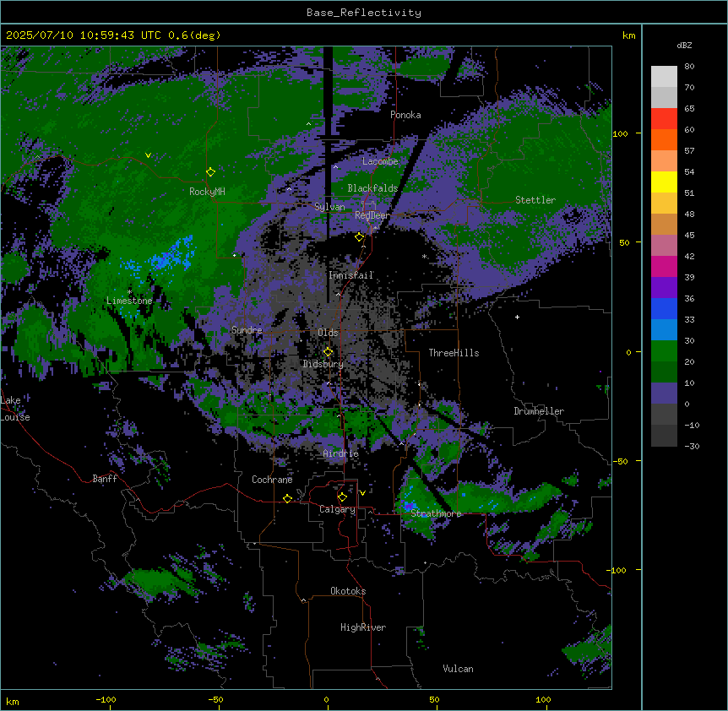Click the asterisk marker above Limestone
This screenshot has width=728, height=711.
coord(129,292)
